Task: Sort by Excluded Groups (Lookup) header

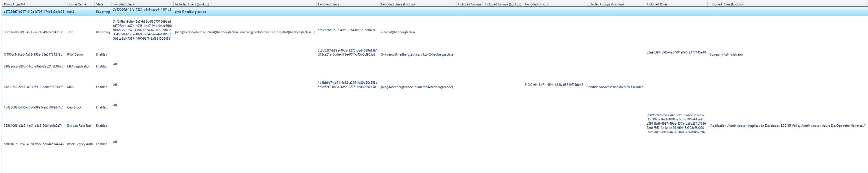Action: point(605,4)
